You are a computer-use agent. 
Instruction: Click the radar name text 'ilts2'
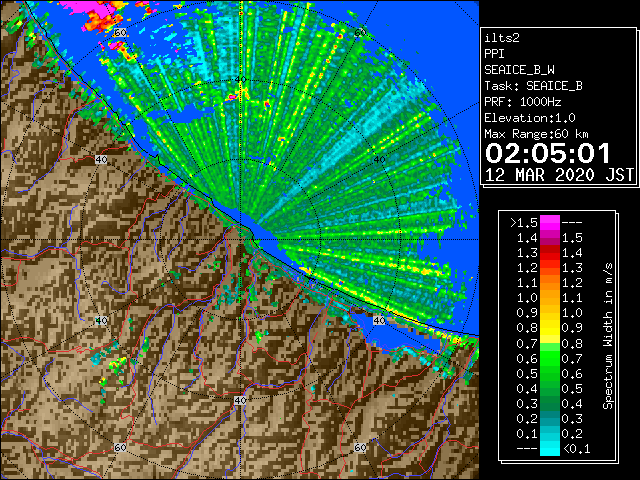[502, 38]
